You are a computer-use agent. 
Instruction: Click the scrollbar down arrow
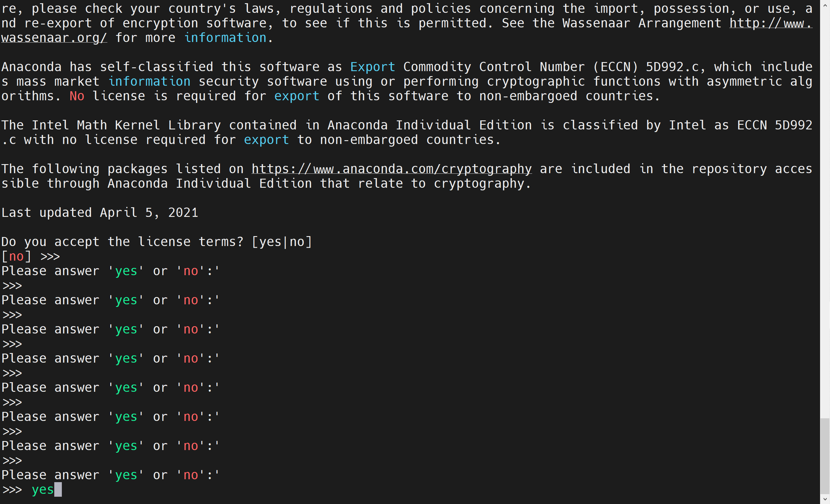tap(825, 499)
